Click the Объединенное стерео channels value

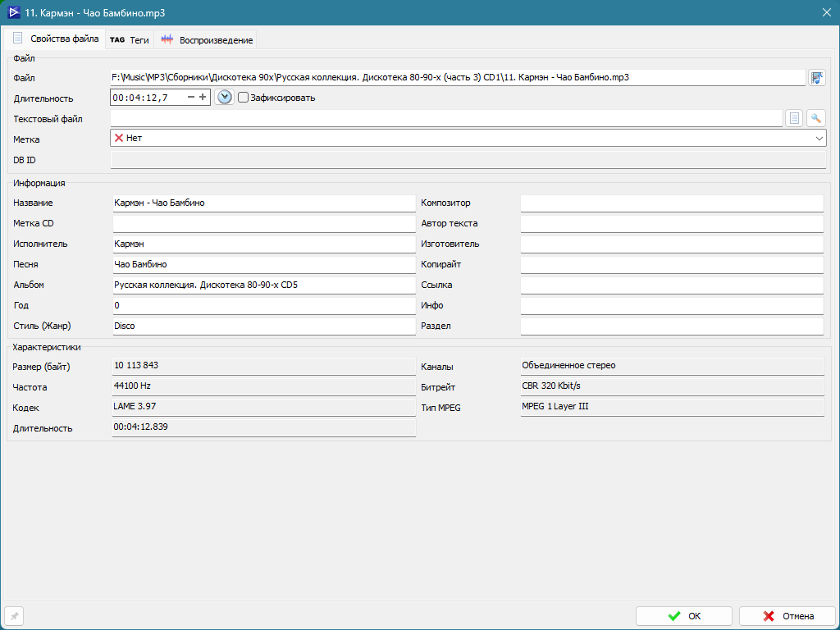click(673, 366)
